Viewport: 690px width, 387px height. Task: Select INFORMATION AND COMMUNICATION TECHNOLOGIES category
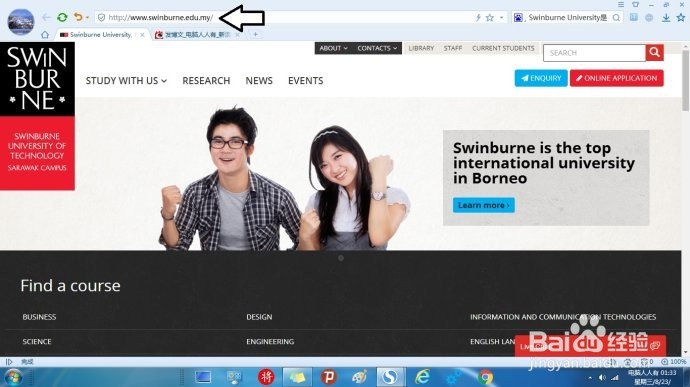563,317
